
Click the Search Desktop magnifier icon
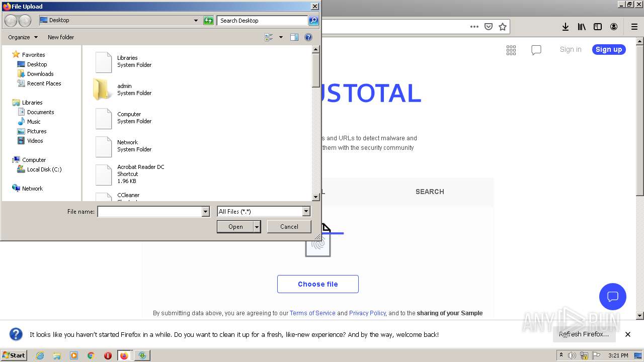pos(313,21)
